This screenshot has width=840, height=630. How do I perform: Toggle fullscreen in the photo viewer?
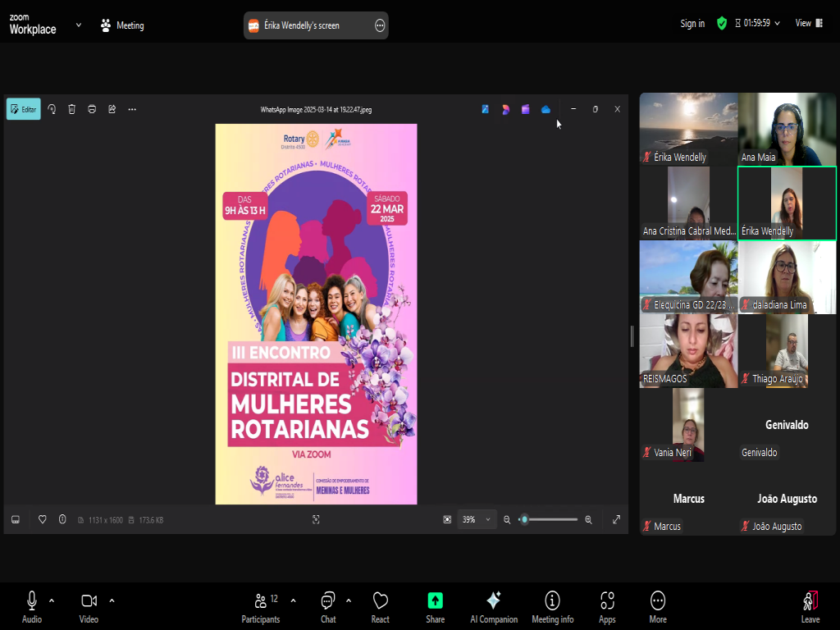pyautogui.click(x=616, y=519)
